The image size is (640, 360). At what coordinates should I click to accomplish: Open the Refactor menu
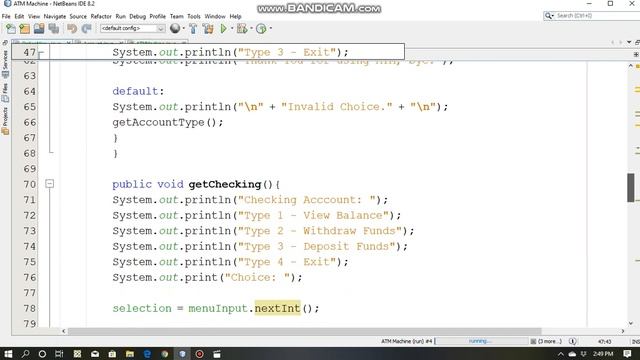pyautogui.click(x=101, y=16)
